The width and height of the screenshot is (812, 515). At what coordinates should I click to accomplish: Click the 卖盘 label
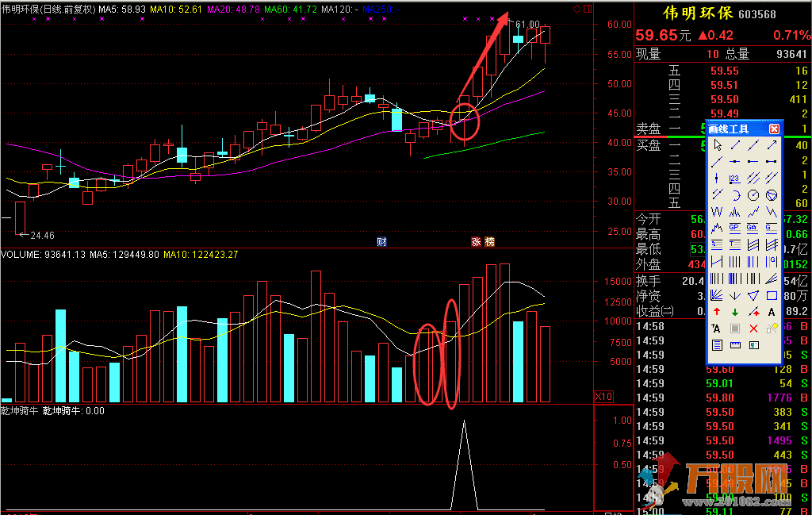point(649,129)
